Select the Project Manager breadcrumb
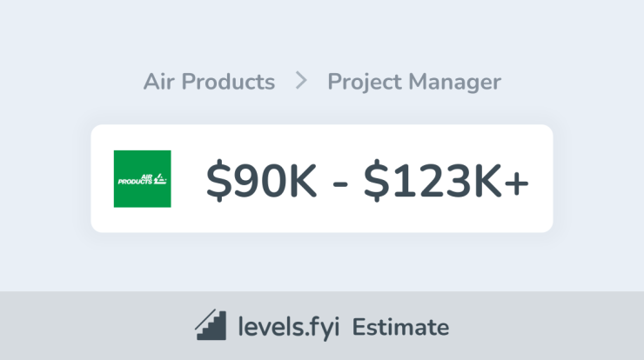The image size is (644, 360). point(414,82)
